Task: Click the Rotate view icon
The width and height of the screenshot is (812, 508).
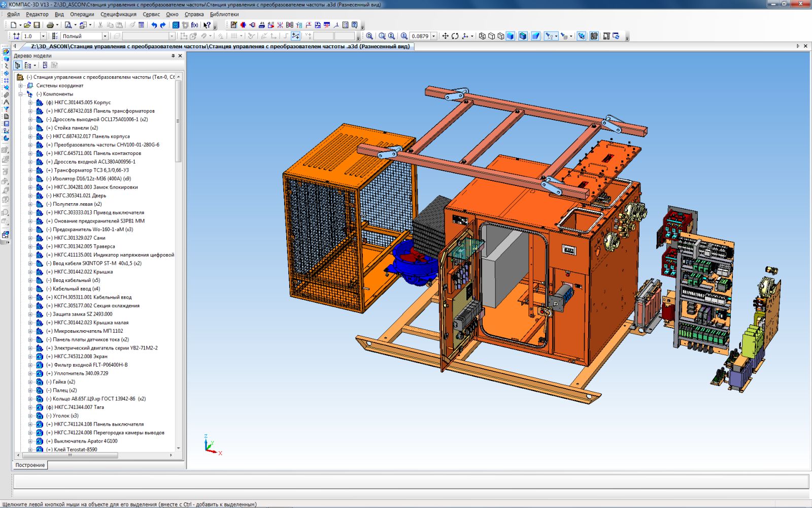Action: pyautogui.click(x=455, y=36)
